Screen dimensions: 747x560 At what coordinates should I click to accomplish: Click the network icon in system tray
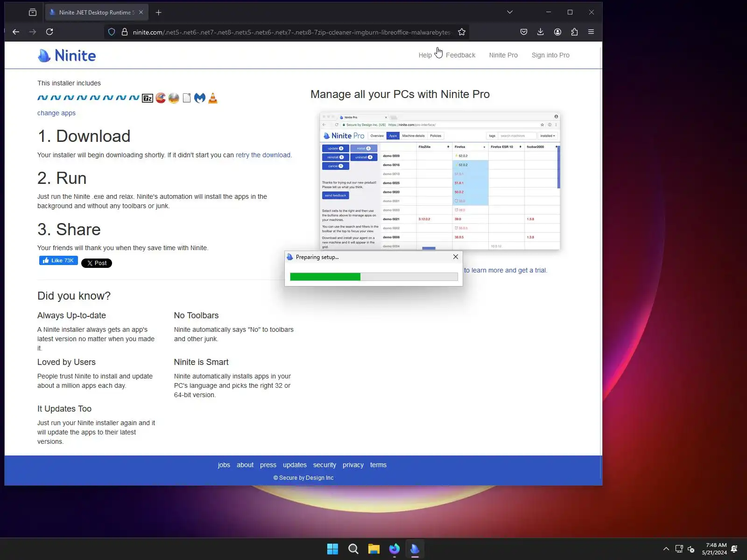[679, 549]
